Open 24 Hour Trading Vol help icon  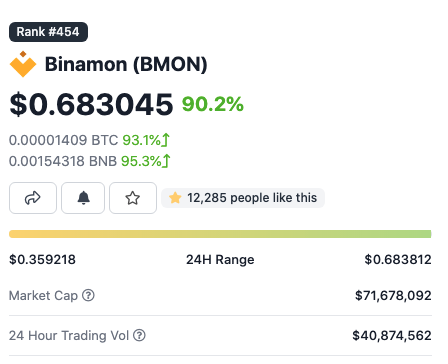[x=139, y=335]
